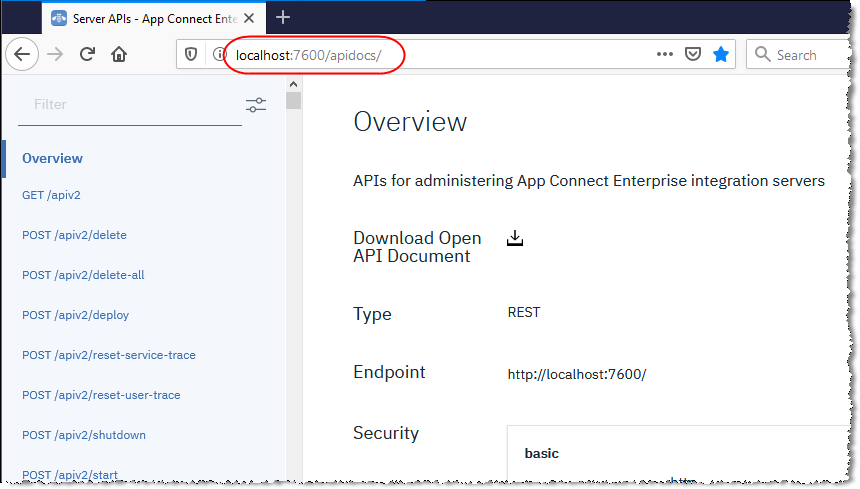Bookmark page with the blue star icon
Image resolution: width=860 pixels, height=489 pixels.
click(x=721, y=55)
